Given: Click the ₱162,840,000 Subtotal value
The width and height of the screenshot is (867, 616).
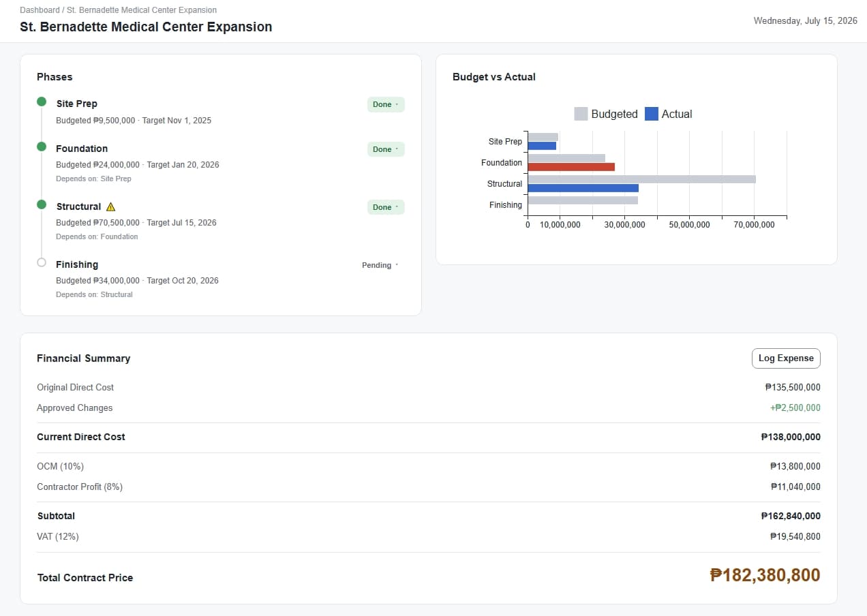Looking at the screenshot, I should pyautogui.click(x=791, y=516).
